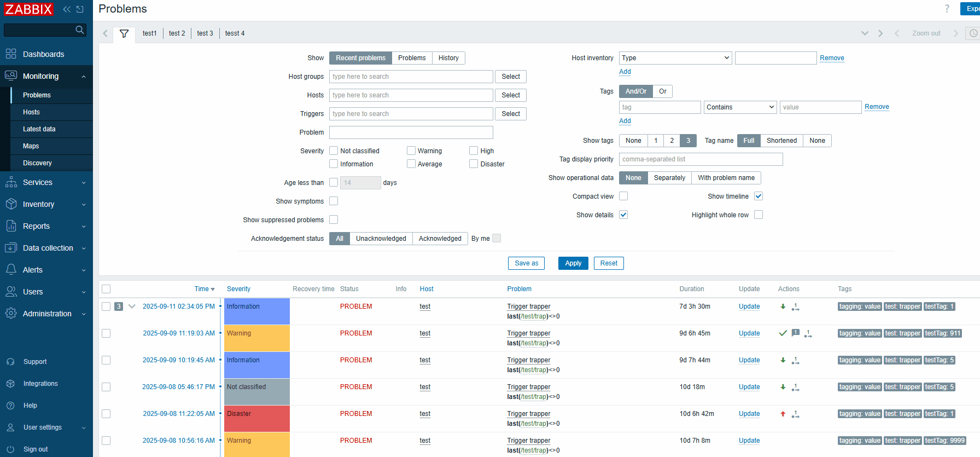
Task: Click the clock time selector icon
Action: coord(973,33)
